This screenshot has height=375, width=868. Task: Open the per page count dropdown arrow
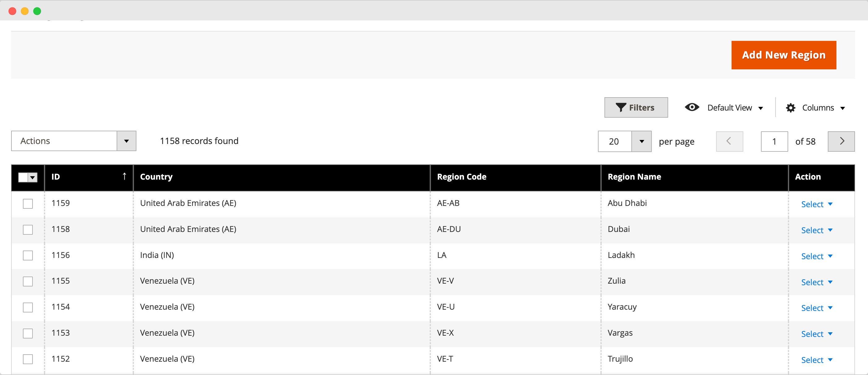641,141
